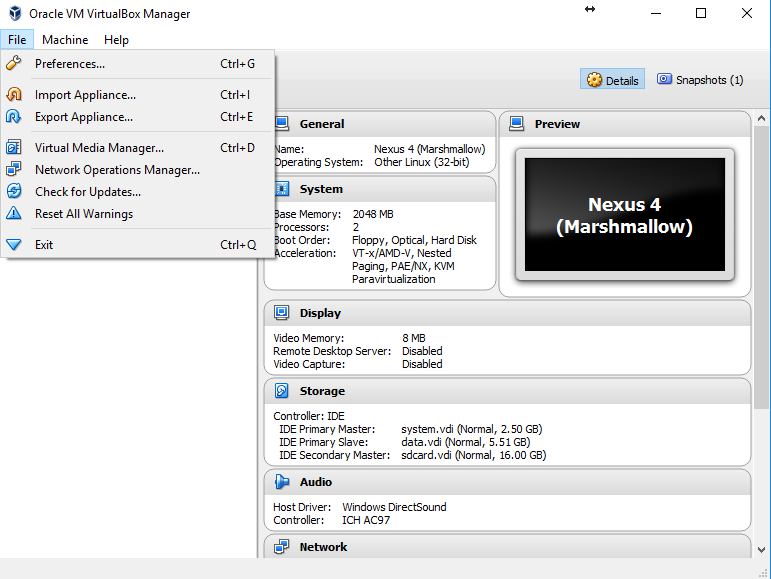This screenshot has height=579, width=771.
Task: Click the Nexus 4 (Marshmallow) preview thumbnail
Action: [624, 214]
